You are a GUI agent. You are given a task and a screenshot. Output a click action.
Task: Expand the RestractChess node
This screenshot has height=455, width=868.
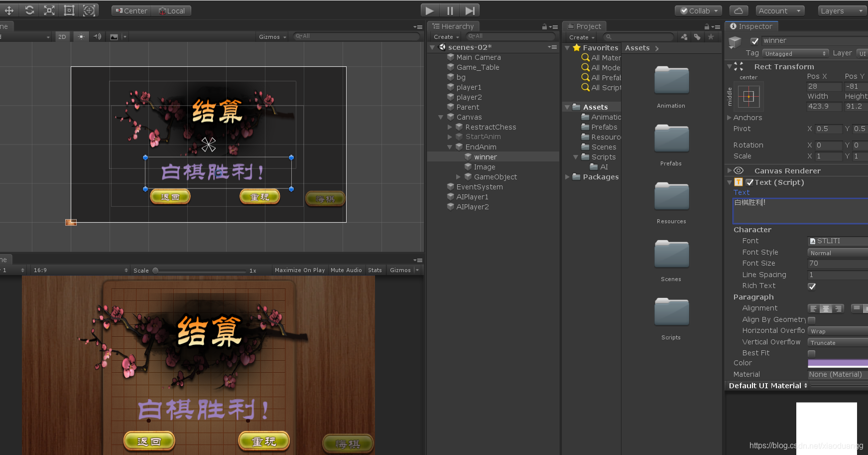pyautogui.click(x=450, y=127)
